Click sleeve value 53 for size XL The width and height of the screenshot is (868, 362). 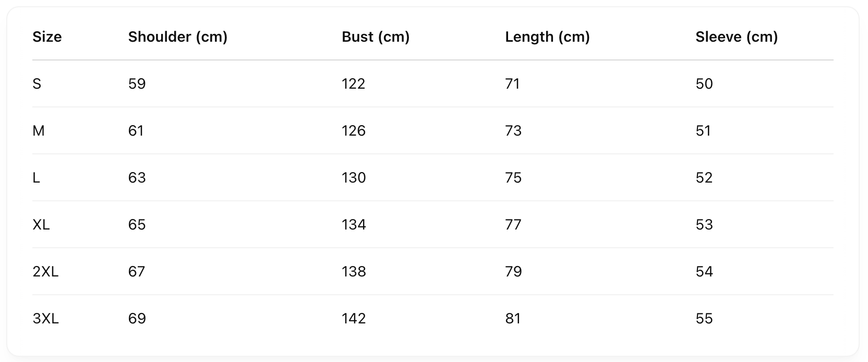(704, 225)
